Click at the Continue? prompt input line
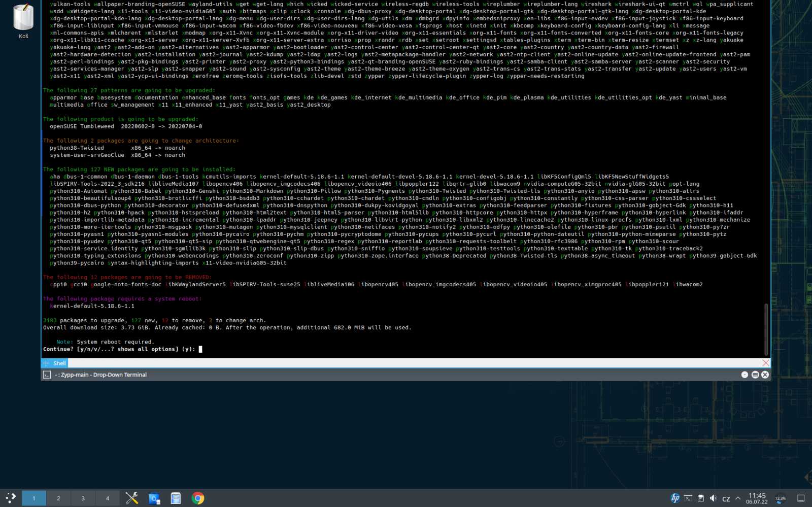The image size is (812, 507). [x=122, y=349]
